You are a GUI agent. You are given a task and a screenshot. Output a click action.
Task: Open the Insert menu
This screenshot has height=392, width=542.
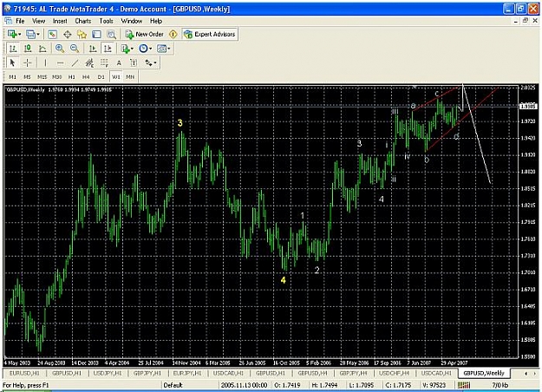click(x=60, y=21)
